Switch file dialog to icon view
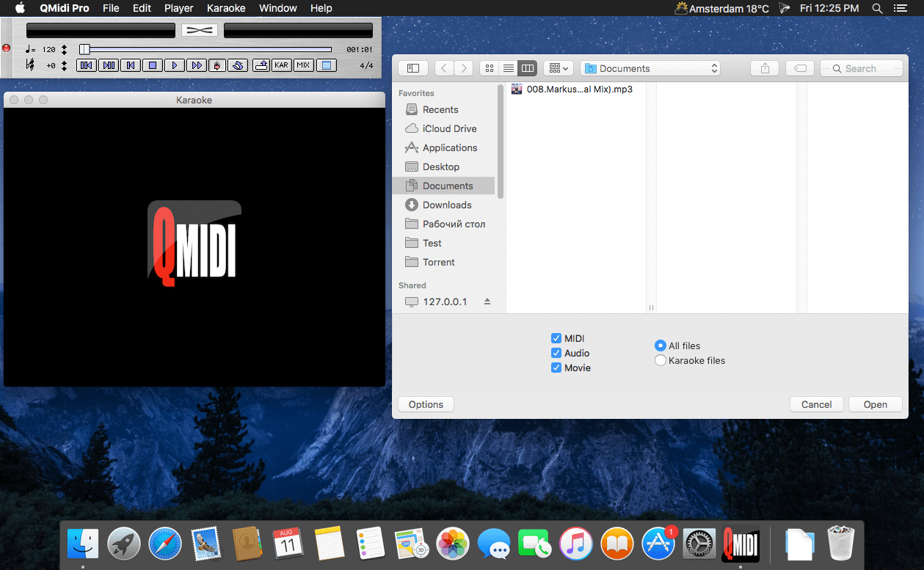This screenshot has width=924, height=570. (490, 68)
